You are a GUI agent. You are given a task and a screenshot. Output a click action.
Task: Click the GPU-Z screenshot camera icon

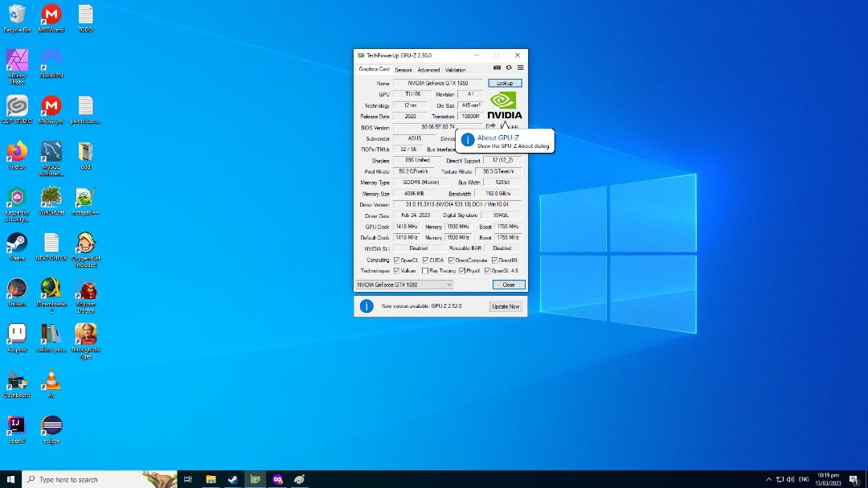coord(497,68)
